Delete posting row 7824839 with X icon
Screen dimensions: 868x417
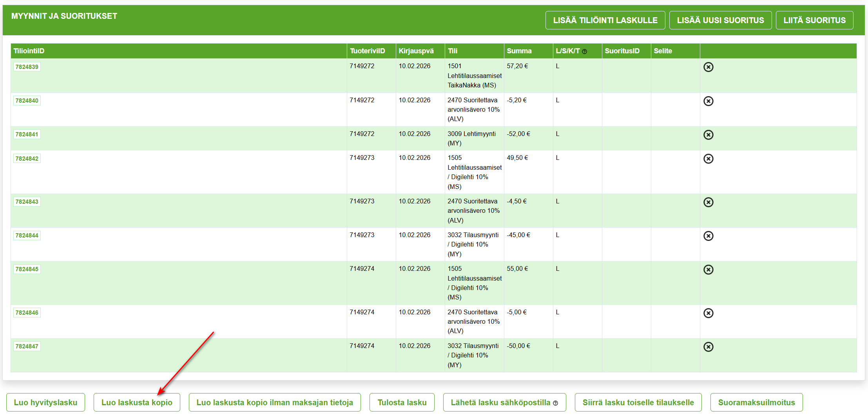tap(708, 67)
